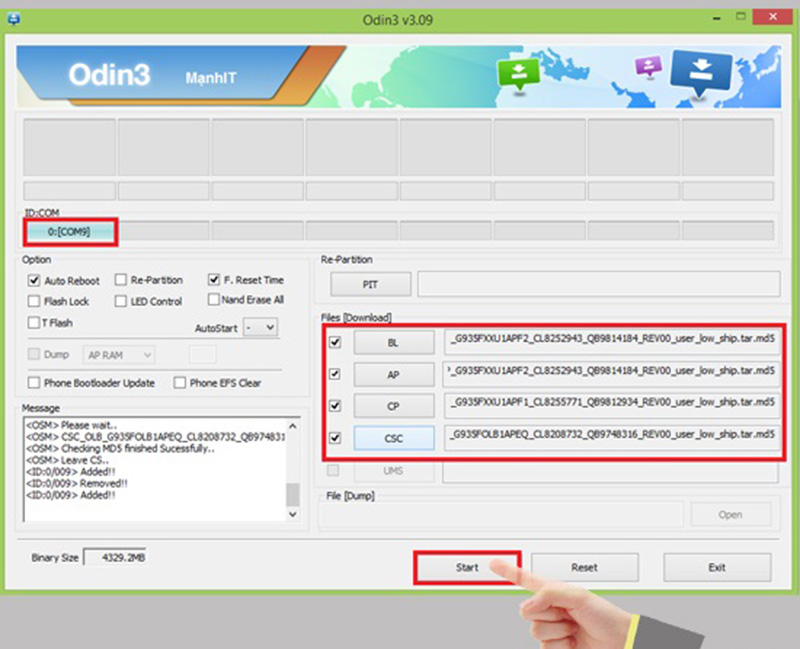Click the PIT button
Image resolution: width=800 pixels, height=649 pixels.
(370, 284)
